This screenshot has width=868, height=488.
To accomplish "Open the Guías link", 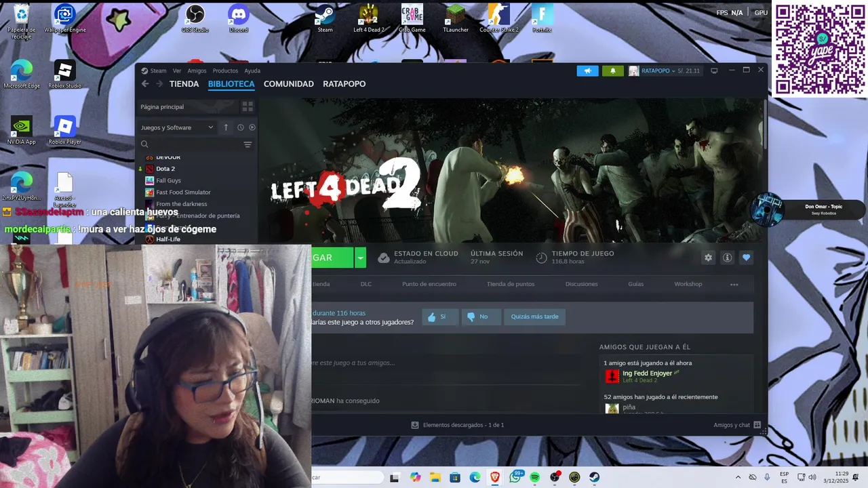I will tap(636, 284).
